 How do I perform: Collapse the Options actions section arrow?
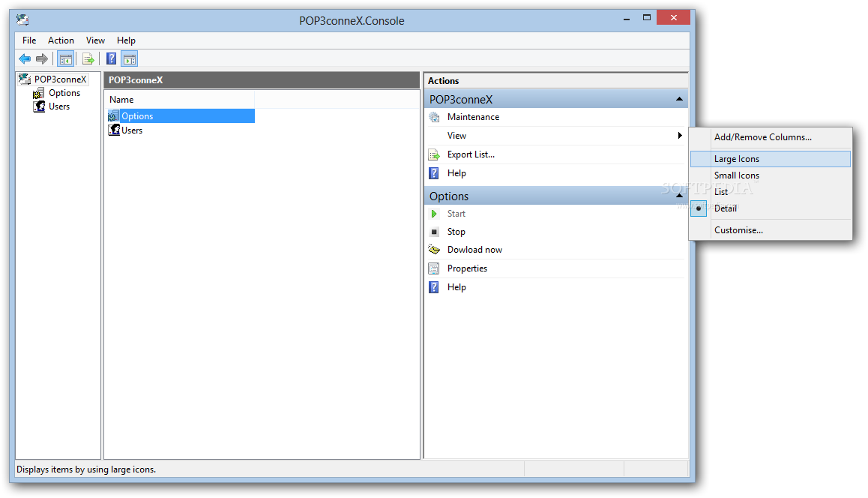pos(679,196)
